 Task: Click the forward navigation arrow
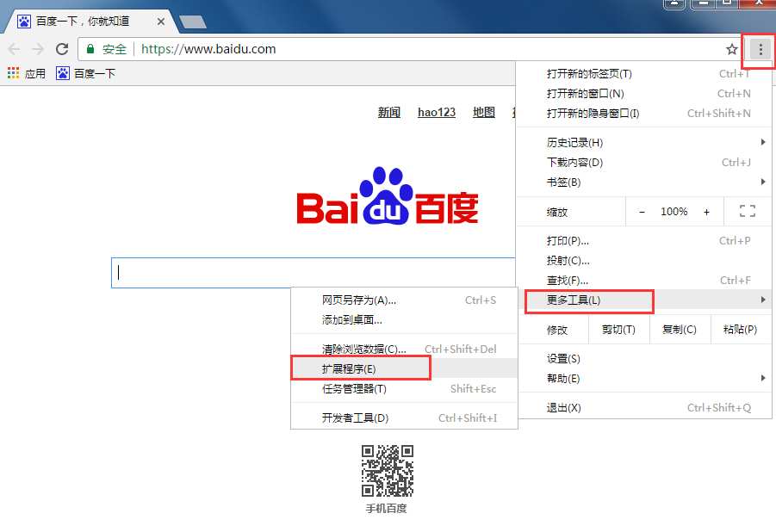[x=36, y=49]
